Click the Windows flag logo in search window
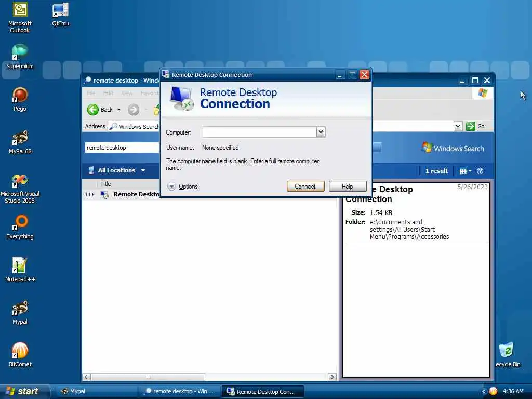The image size is (532, 399). click(x=483, y=93)
